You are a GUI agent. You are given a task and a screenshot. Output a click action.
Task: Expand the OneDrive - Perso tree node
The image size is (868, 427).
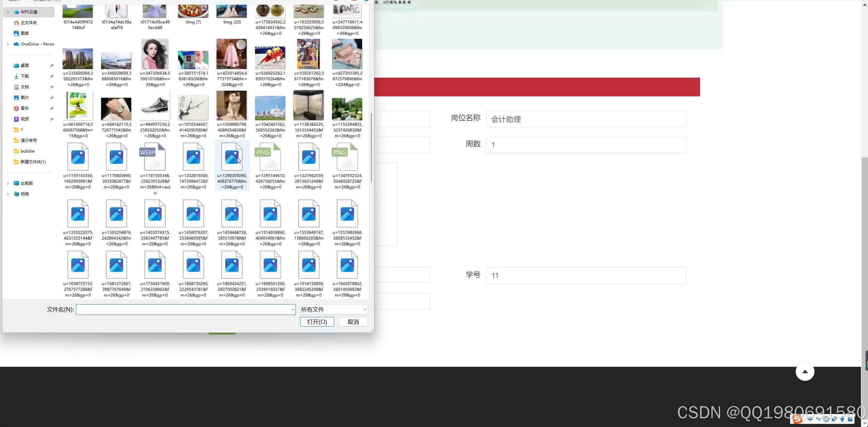8,44
